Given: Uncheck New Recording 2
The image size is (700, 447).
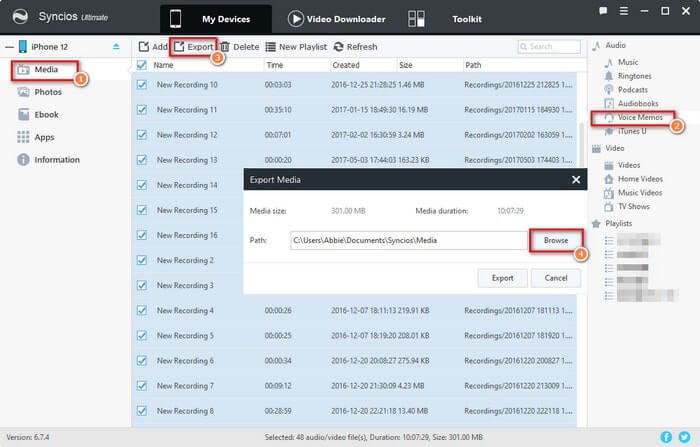Looking at the screenshot, I should (142, 260).
